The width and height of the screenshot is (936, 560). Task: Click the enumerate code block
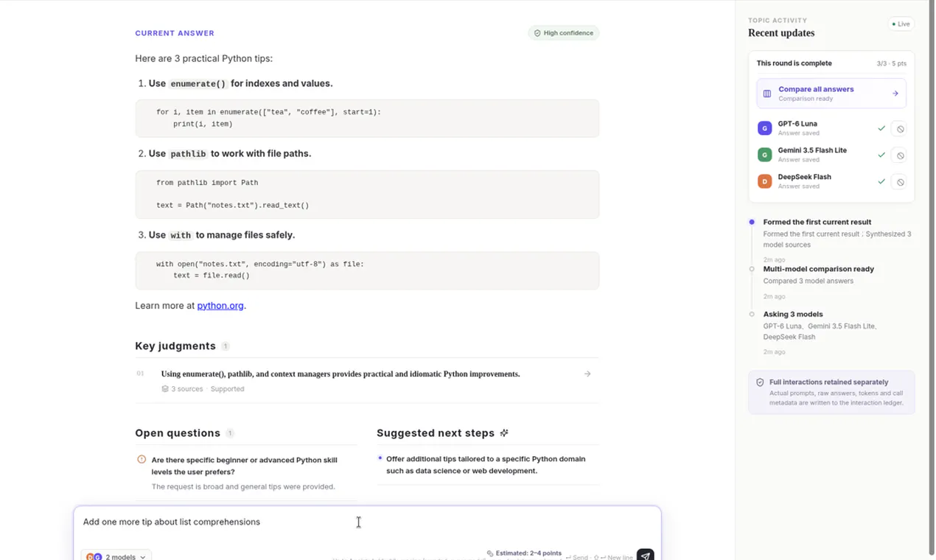[x=367, y=119]
